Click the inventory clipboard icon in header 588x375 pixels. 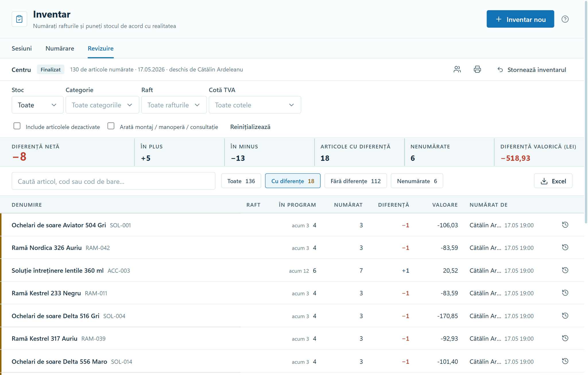(19, 19)
